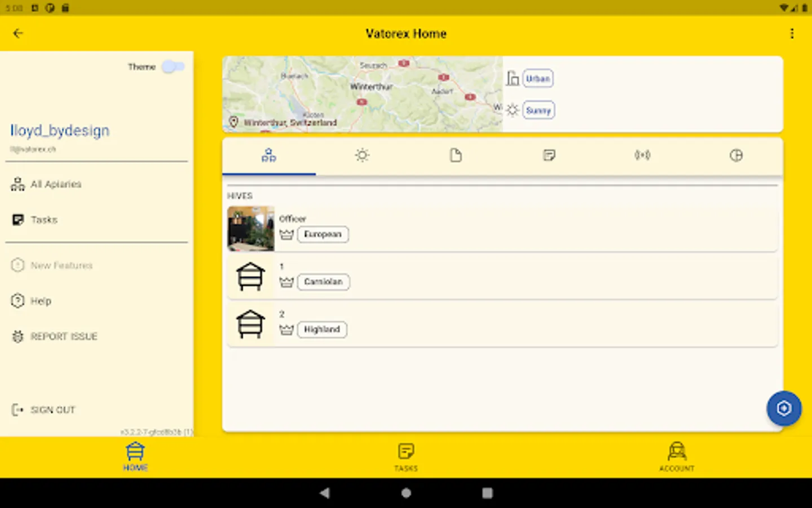Click queen crown icon on hive 1
The image size is (812, 508).
coord(287,282)
